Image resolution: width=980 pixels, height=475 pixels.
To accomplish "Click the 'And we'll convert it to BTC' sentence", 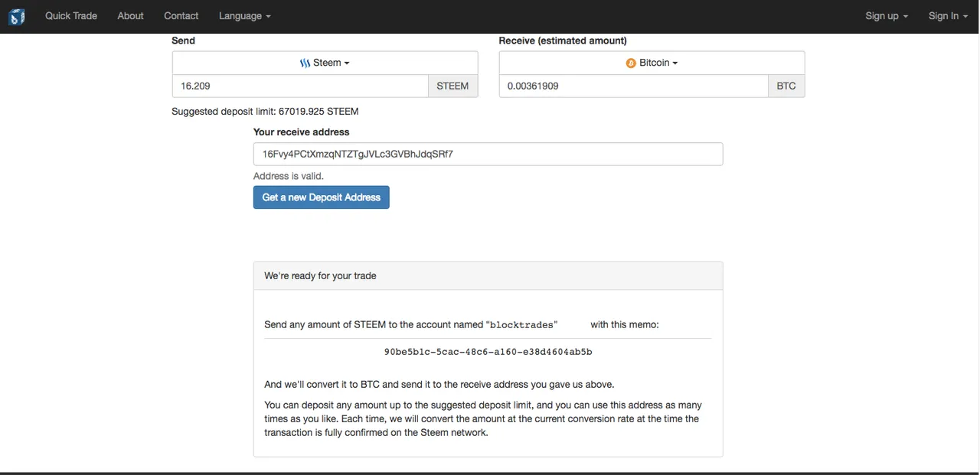I will click(439, 384).
